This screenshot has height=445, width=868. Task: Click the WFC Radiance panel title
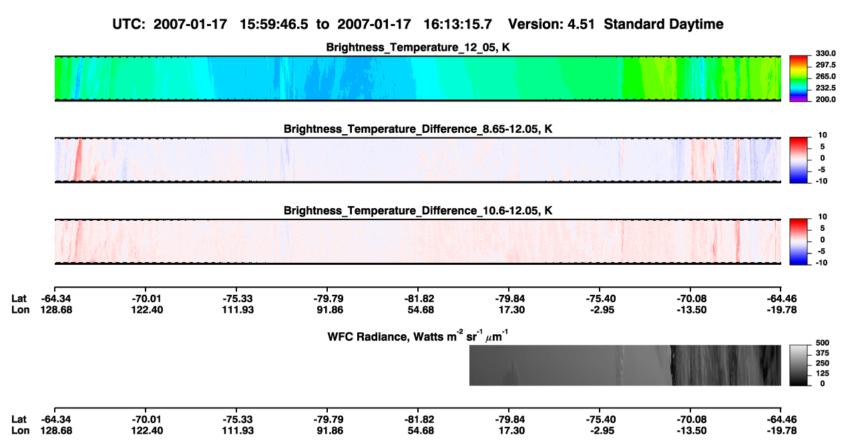418,335
